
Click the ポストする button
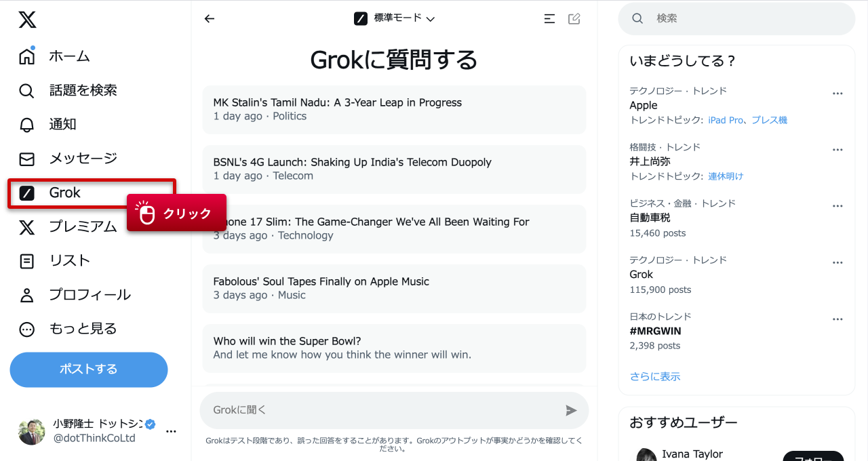(88, 369)
